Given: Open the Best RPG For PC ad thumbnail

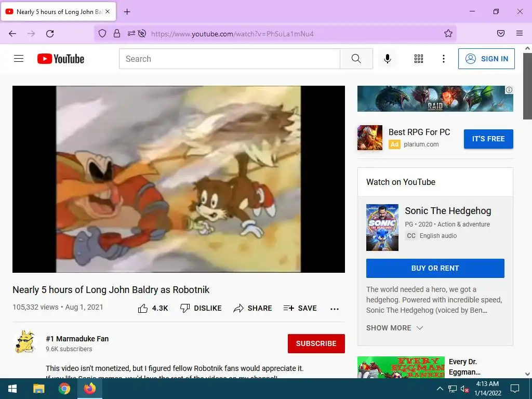Looking at the screenshot, I should tap(370, 138).
